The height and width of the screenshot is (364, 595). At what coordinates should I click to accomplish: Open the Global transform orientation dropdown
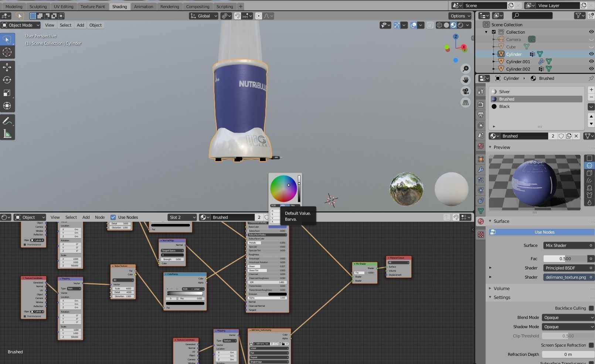pos(204,16)
